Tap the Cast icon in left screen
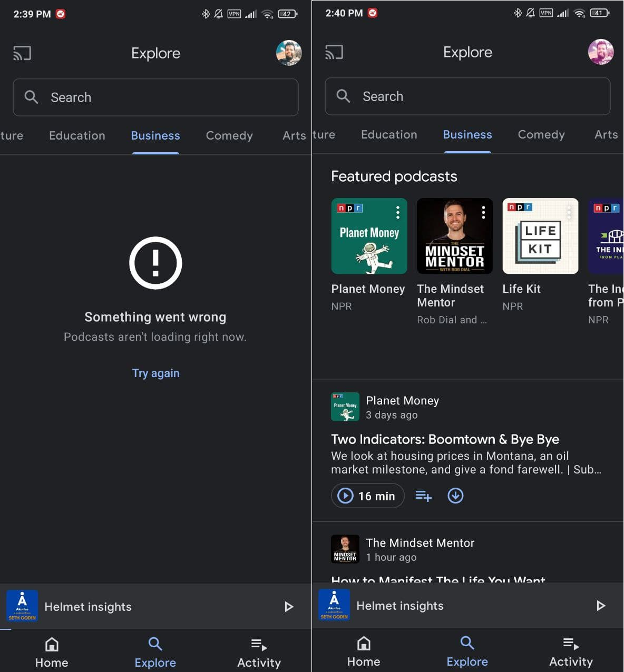This screenshot has width=624, height=672. tap(22, 53)
